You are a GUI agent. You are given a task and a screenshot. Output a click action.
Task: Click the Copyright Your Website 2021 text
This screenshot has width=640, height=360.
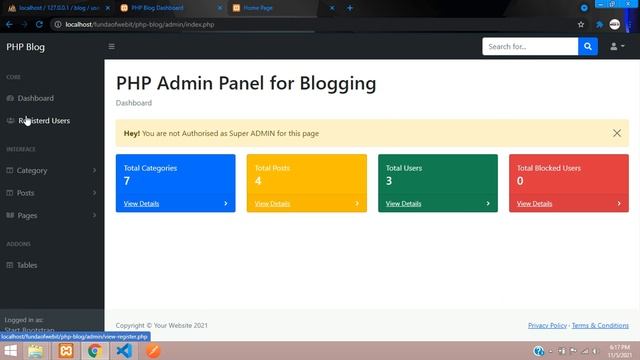tap(162, 325)
